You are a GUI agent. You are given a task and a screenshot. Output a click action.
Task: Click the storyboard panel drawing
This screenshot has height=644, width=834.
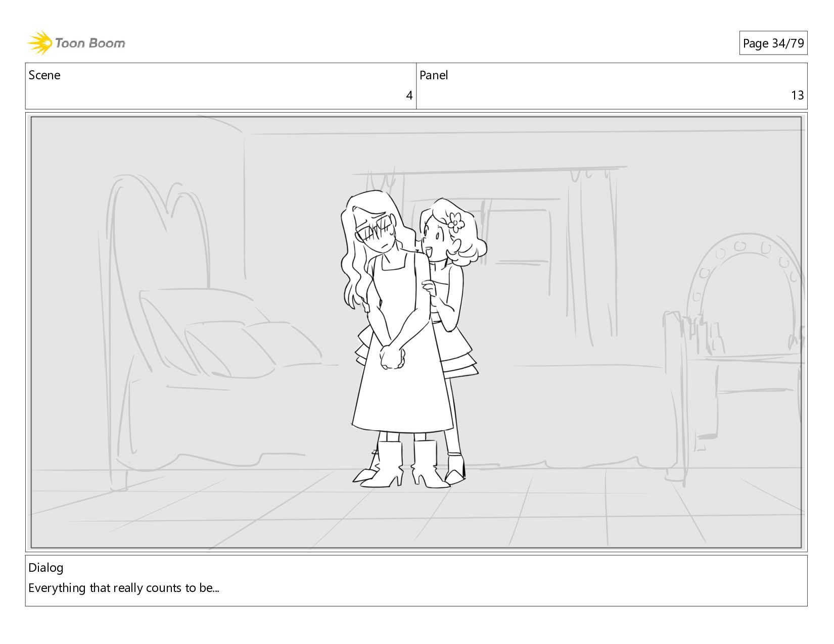point(416,332)
